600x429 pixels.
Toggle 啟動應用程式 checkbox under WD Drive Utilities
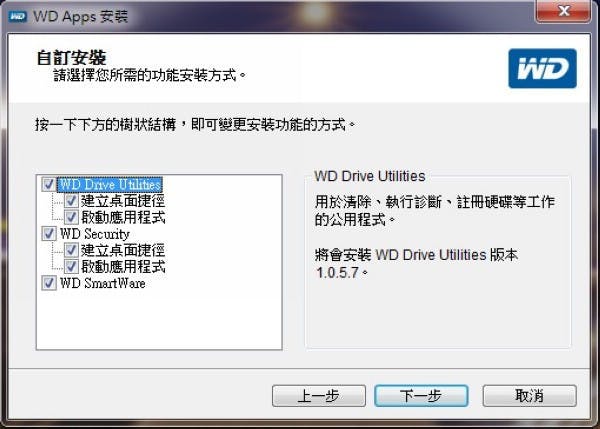[x=71, y=217]
